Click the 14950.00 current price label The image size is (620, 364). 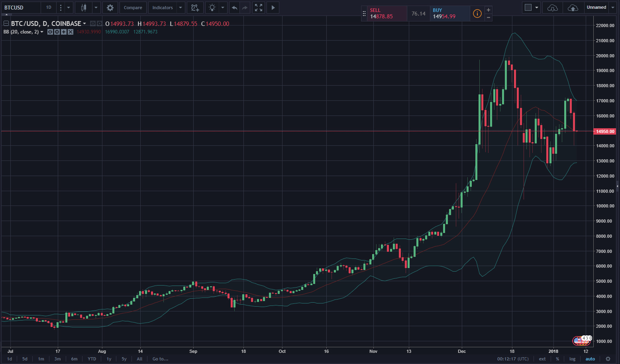pos(605,131)
